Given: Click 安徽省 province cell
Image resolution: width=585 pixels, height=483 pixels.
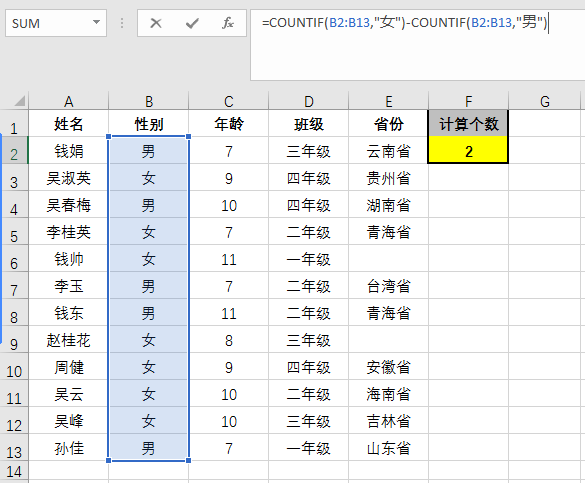Looking at the screenshot, I should click(388, 367).
